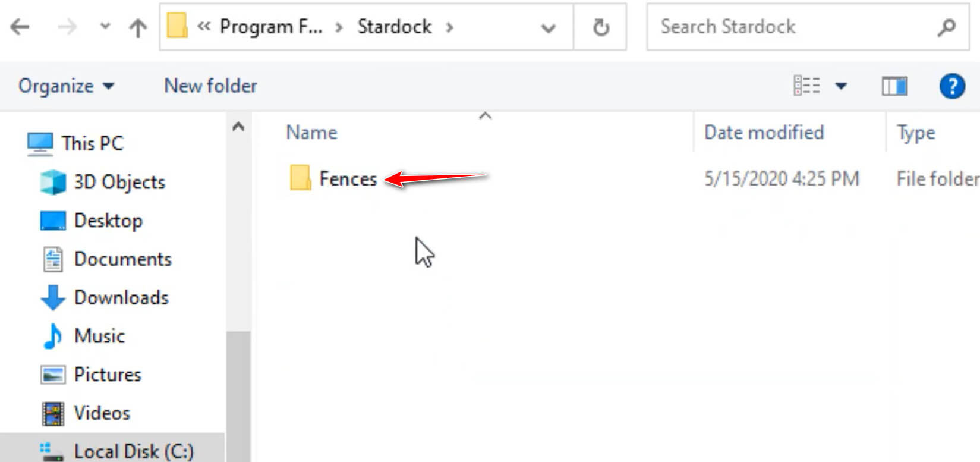Image resolution: width=980 pixels, height=462 pixels.
Task: Open the Help question mark icon
Action: click(x=951, y=86)
